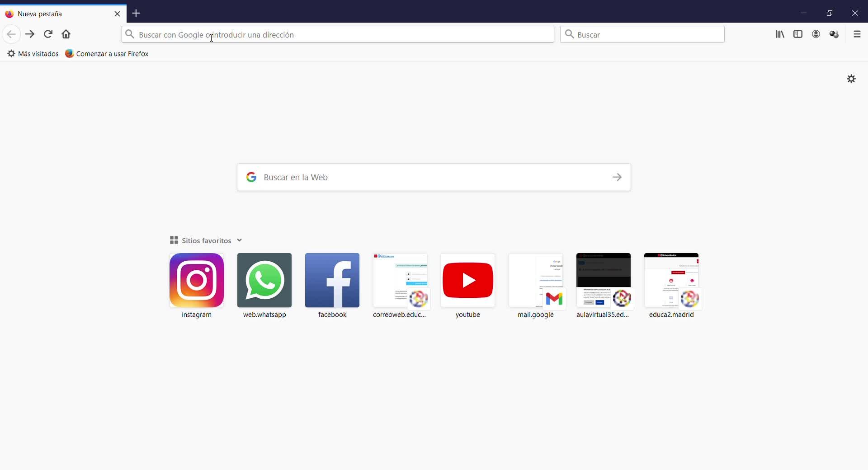This screenshot has width=868, height=470.
Task: Open the extension icon beside the account icon
Action: pos(834,34)
